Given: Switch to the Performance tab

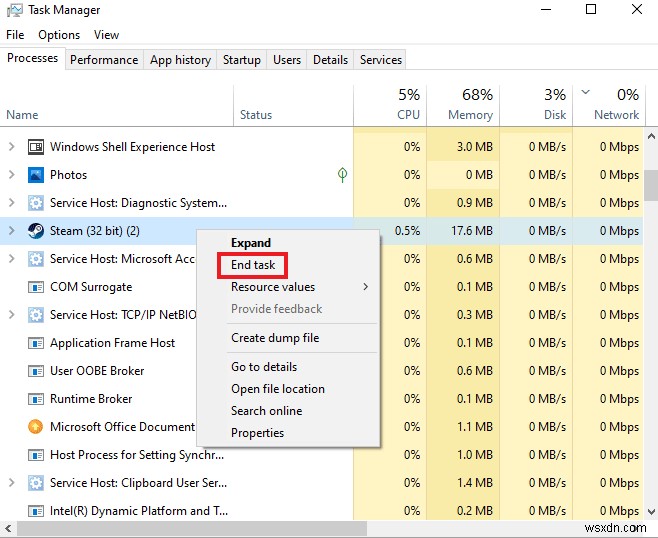Looking at the screenshot, I should click(104, 60).
